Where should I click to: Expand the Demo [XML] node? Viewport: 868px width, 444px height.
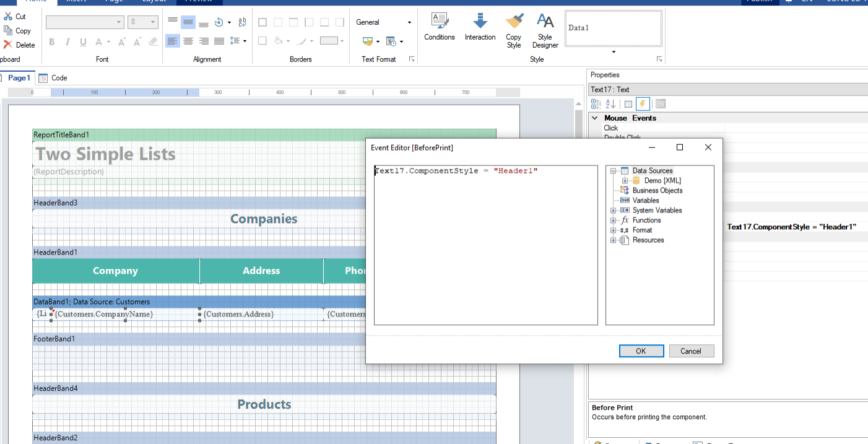tap(625, 180)
